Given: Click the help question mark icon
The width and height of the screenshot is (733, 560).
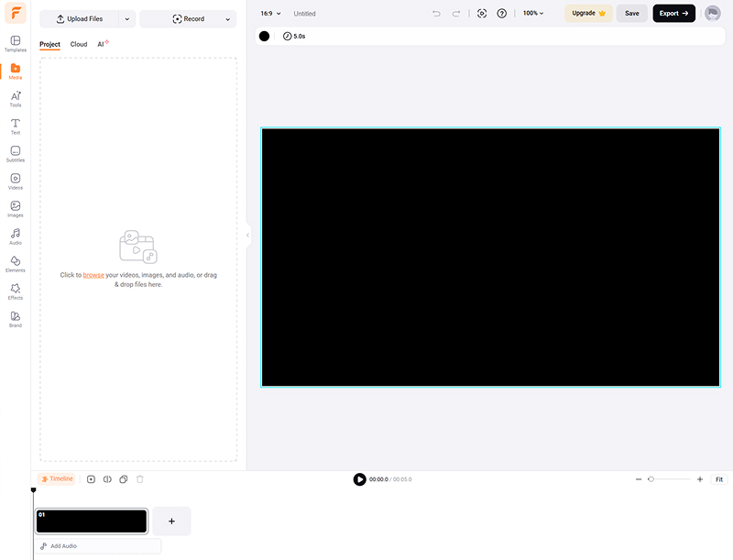Looking at the screenshot, I should (x=501, y=14).
